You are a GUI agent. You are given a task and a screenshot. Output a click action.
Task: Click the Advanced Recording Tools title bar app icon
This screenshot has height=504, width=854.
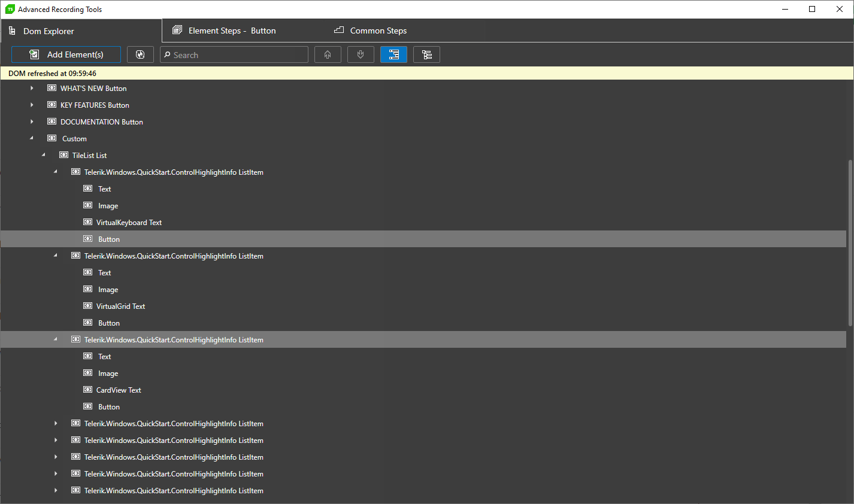click(10, 9)
